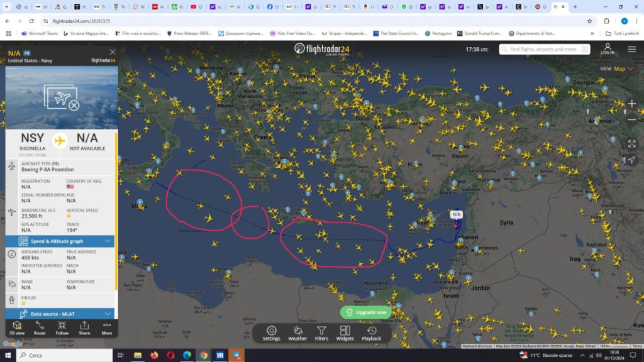Open the Filters panel
This screenshot has width=644, height=362.
click(321, 333)
